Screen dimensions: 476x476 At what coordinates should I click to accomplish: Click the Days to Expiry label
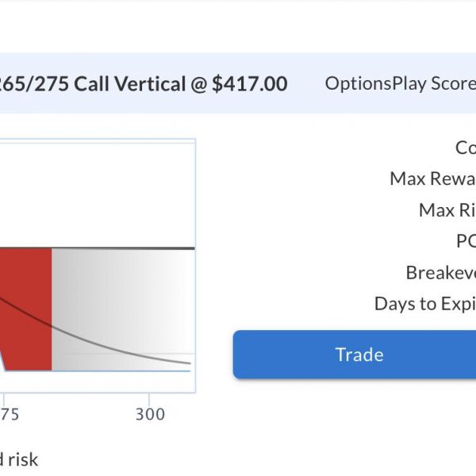[x=425, y=304]
